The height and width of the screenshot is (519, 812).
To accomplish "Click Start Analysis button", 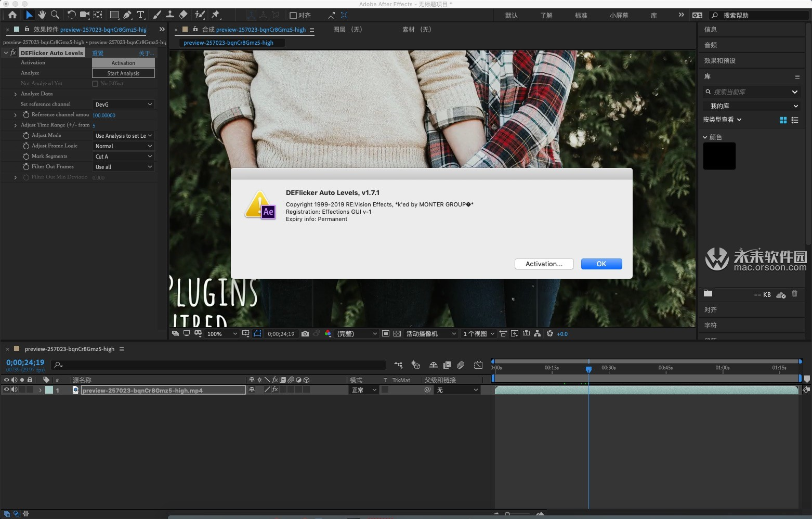I will (x=123, y=73).
